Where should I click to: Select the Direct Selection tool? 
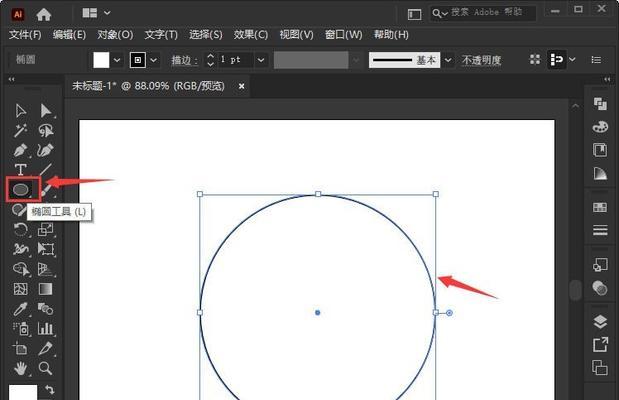click(46, 111)
